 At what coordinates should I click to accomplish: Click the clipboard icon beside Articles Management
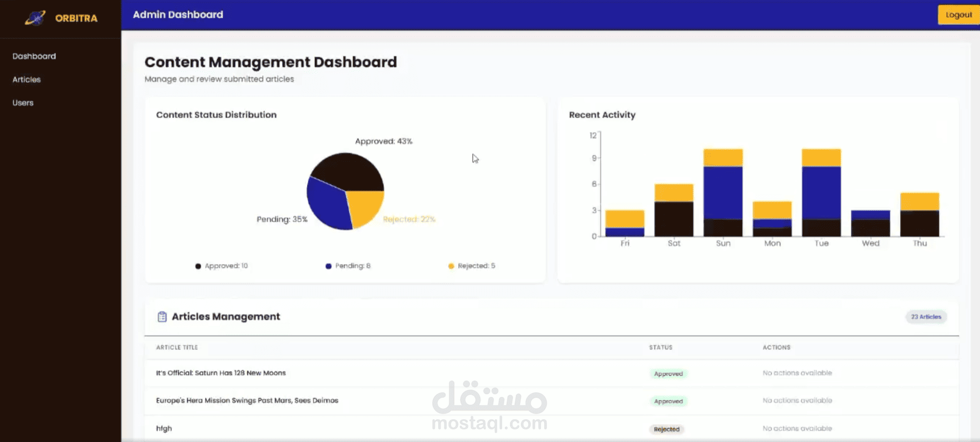[162, 317]
